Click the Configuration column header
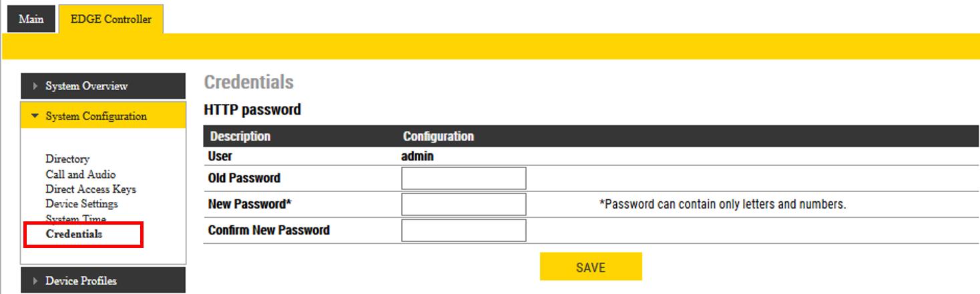980x294 pixels. click(438, 136)
